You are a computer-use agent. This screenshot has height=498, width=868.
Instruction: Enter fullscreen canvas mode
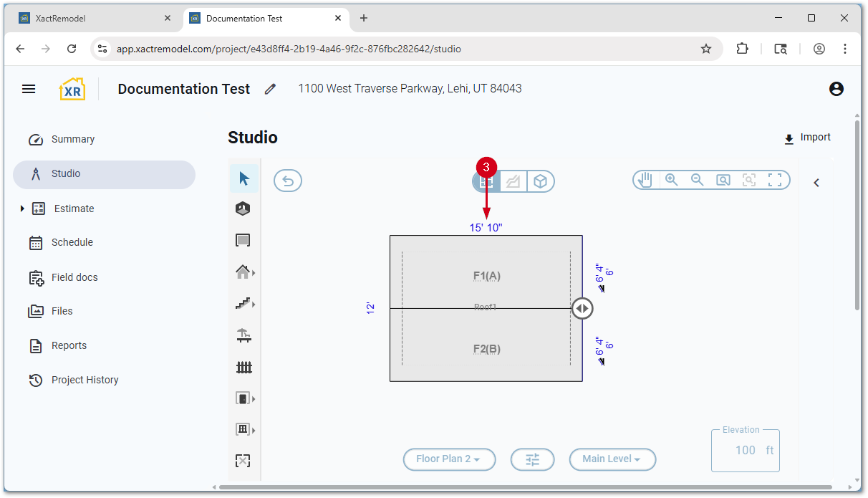point(775,180)
